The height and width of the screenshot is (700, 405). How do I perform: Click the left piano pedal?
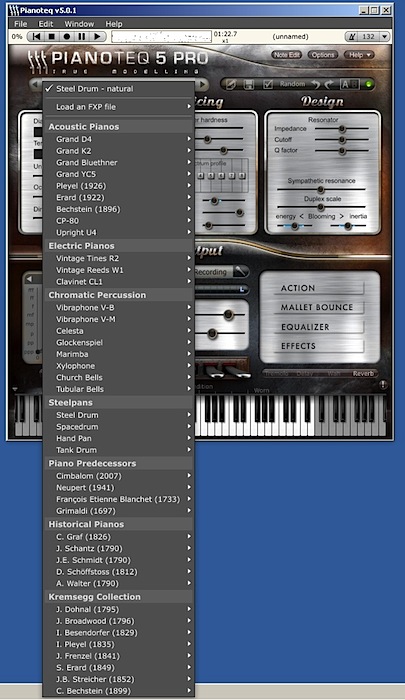[x=215, y=371]
